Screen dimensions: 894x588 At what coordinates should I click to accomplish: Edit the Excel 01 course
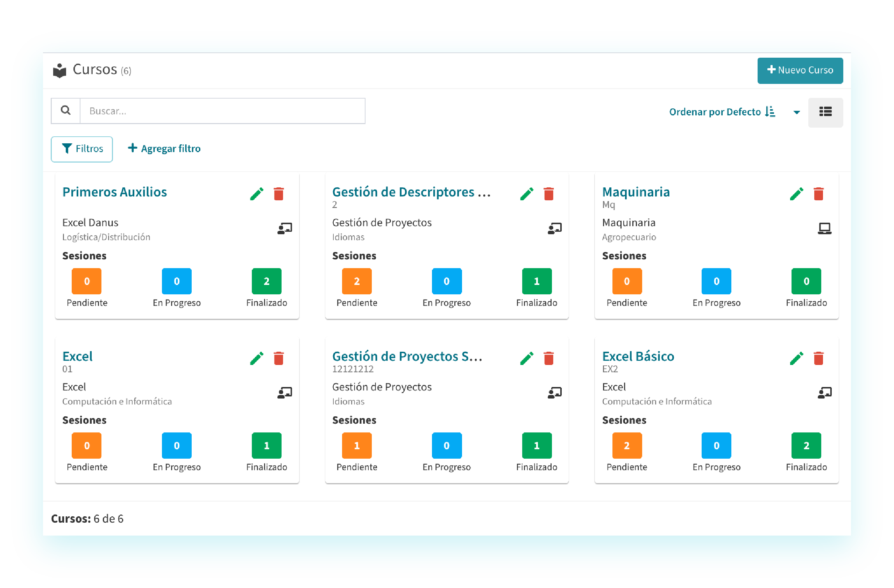[x=257, y=358]
